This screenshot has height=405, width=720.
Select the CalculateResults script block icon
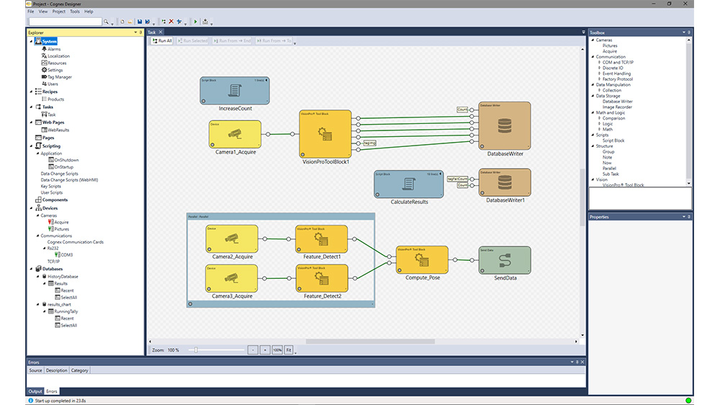point(408,183)
